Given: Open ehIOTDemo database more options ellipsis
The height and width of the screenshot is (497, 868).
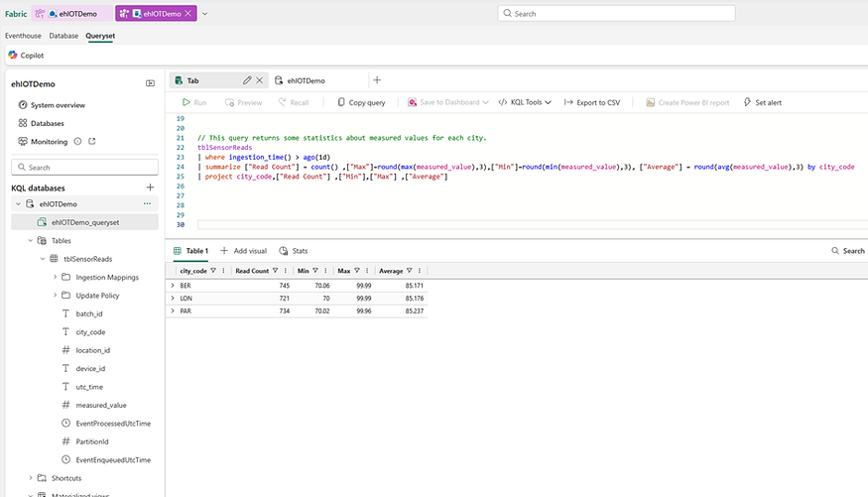Looking at the screenshot, I should tap(148, 204).
